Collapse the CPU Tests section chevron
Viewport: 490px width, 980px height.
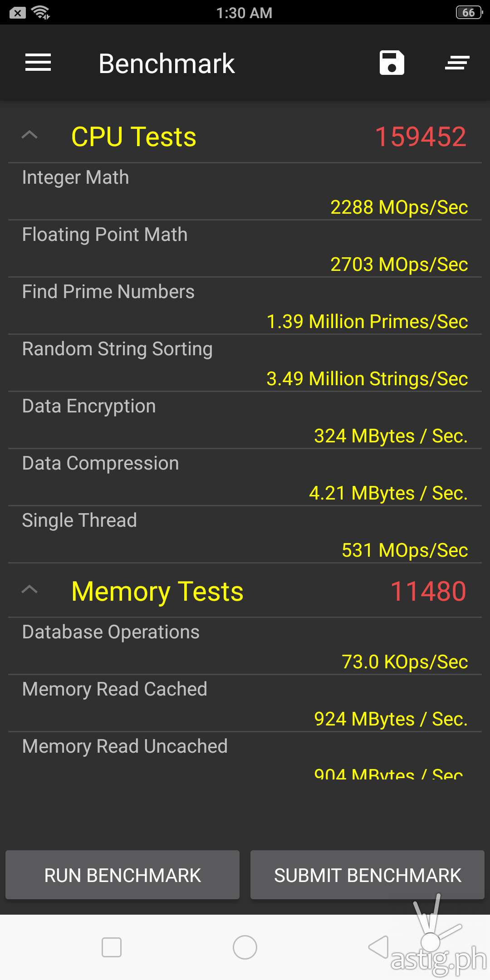tap(30, 135)
